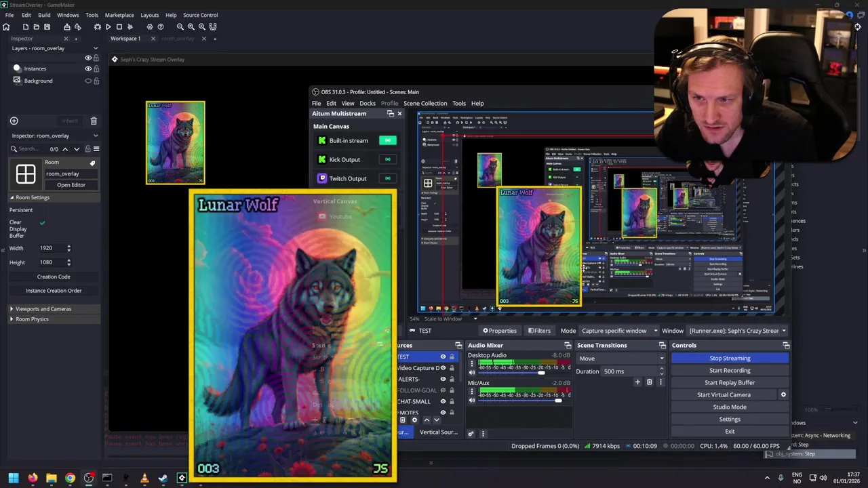Screen dimensions: 868x488
Task: Click the Create Executable icon in the GameMaker toolbar
Action: tap(66, 26)
